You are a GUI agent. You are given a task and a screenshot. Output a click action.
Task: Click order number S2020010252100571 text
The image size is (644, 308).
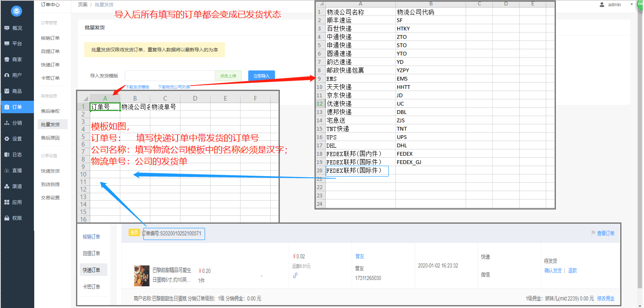(181, 233)
